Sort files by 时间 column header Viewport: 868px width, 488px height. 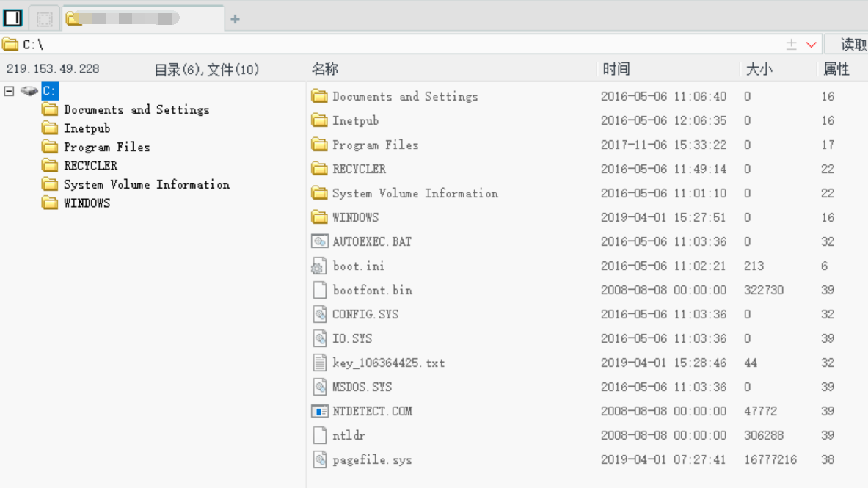click(616, 69)
